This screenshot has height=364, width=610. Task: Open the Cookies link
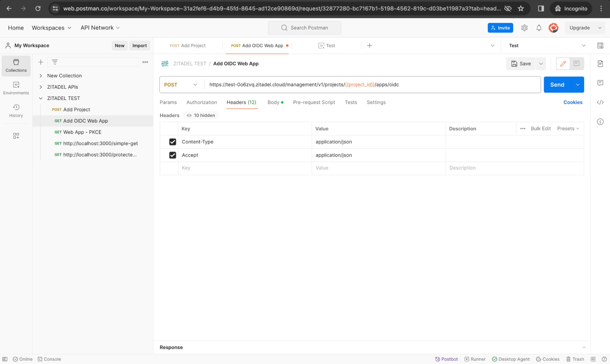pyautogui.click(x=572, y=102)
